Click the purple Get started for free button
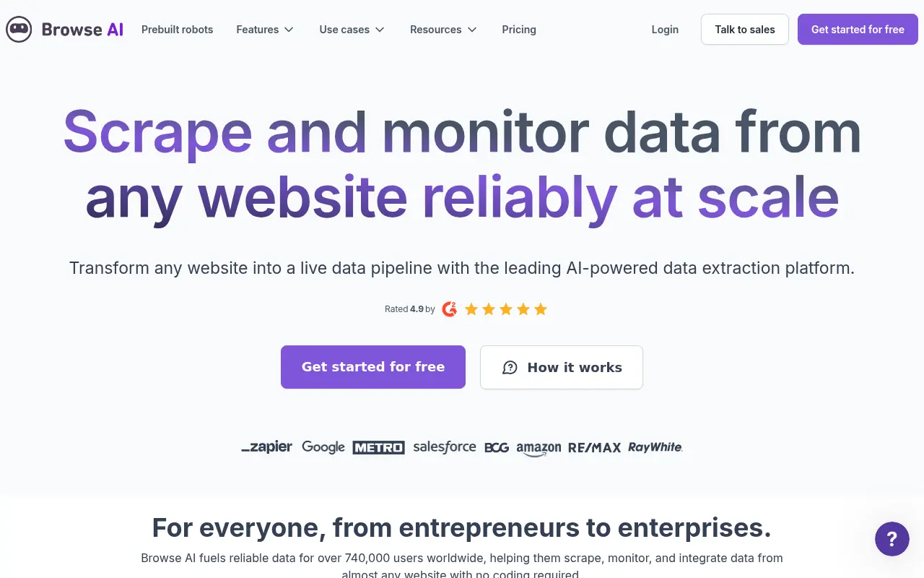Image resolution: width=924 pixels, height=578 pixels. [372, 367]
